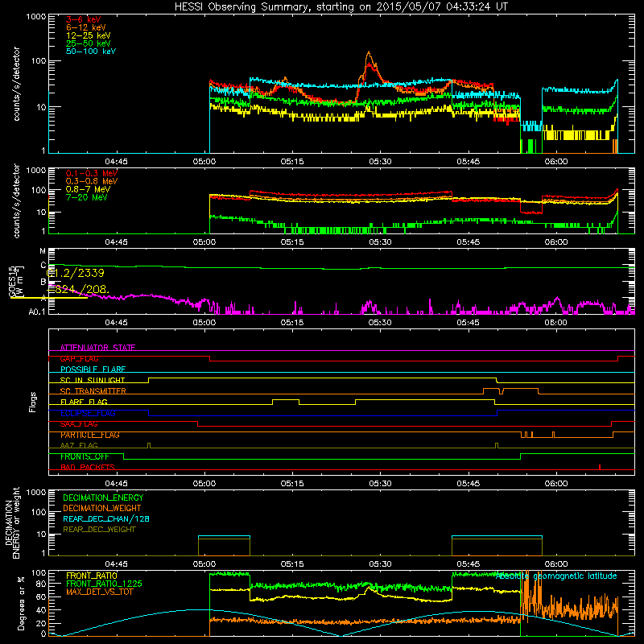This screenshot has height=644, width=644.
Task: Select the blue ECLIPSE_FLAG label
Action: 88,413
